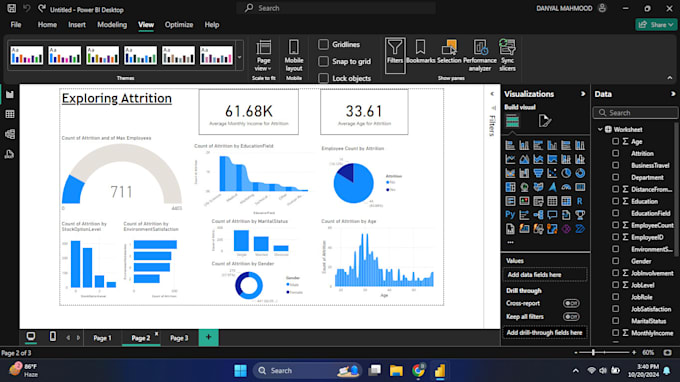Screen dimensions: 680x382
Task: Open the Filters pane button in ribbon
Action: 395,55
